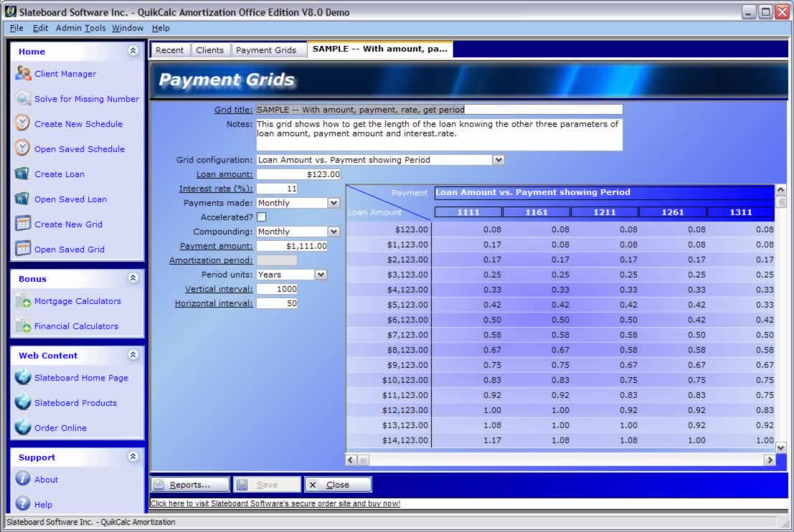Open the Mortgage Calculators icon
This screenshot has width=794, height=532.
coord(23,301)
